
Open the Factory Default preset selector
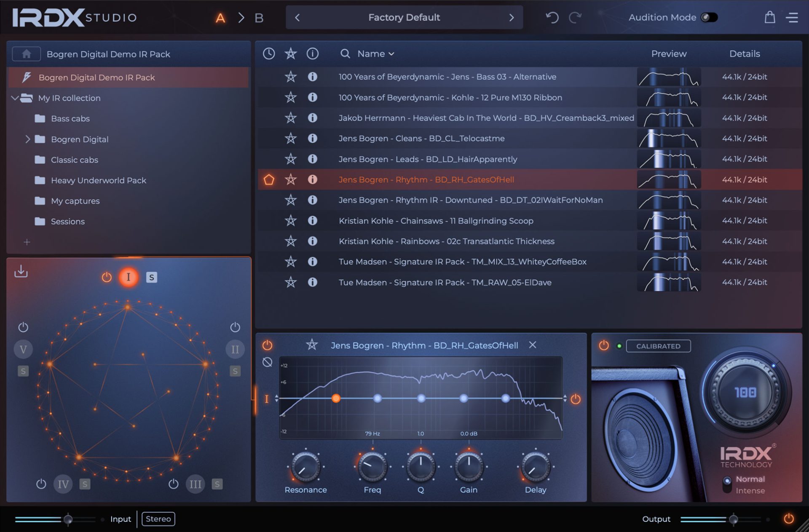tap(404, 17)
